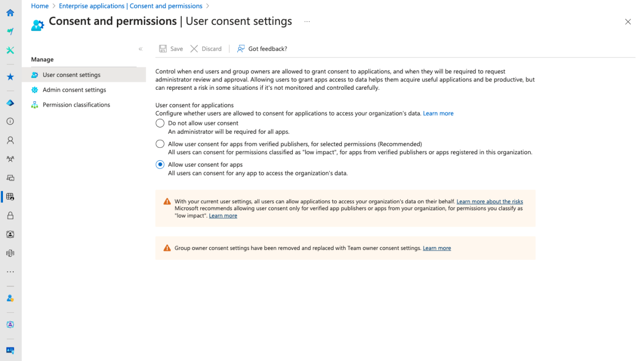This screenshot has width=644, height=361.
Task: Select 'Allow user consent for apps' radio
Action: pyautogui.click(x=160, y=165)
